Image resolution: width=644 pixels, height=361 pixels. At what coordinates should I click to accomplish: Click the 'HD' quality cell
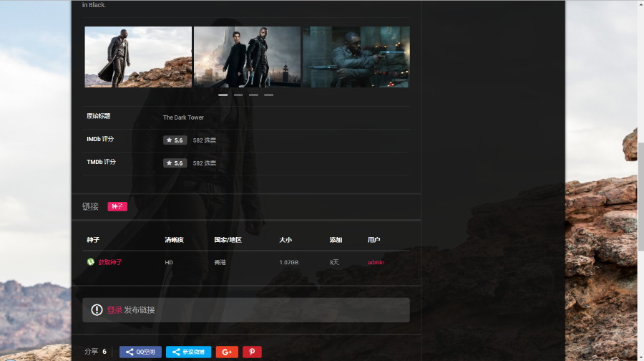tap(169, 262)
